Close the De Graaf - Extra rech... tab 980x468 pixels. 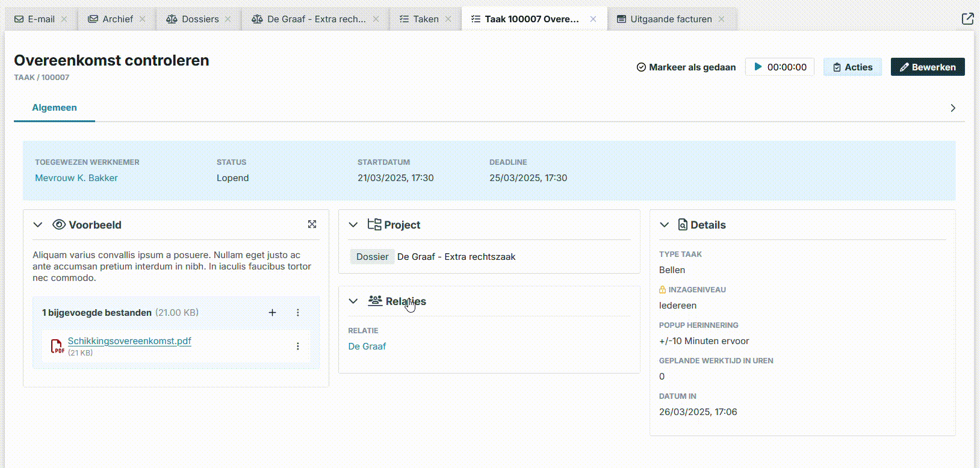[x=376, y=19]
